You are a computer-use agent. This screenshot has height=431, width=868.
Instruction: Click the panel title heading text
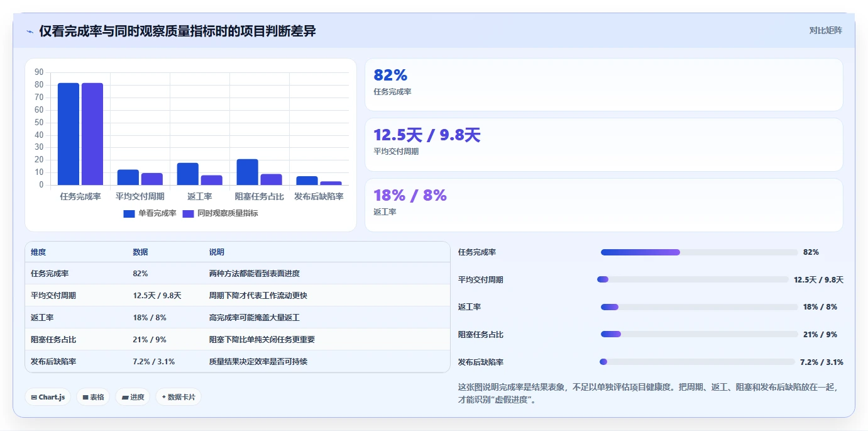click(x=177, y=31)
